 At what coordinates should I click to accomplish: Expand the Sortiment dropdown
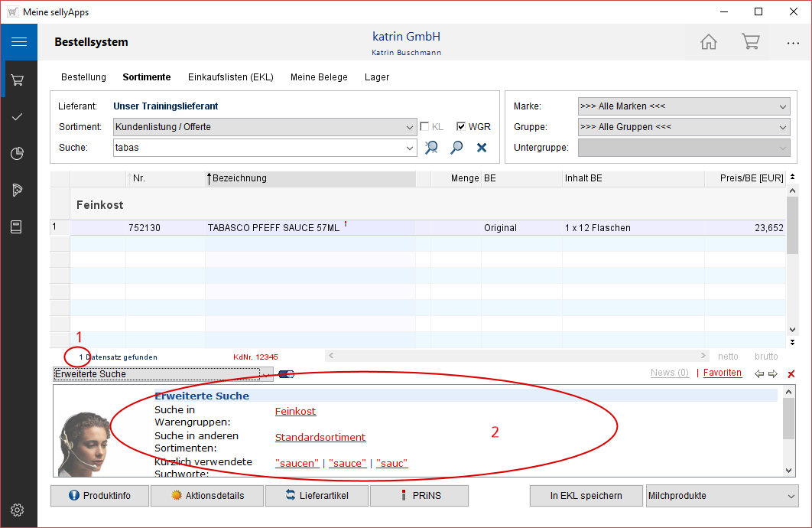[x=410, y=127]
